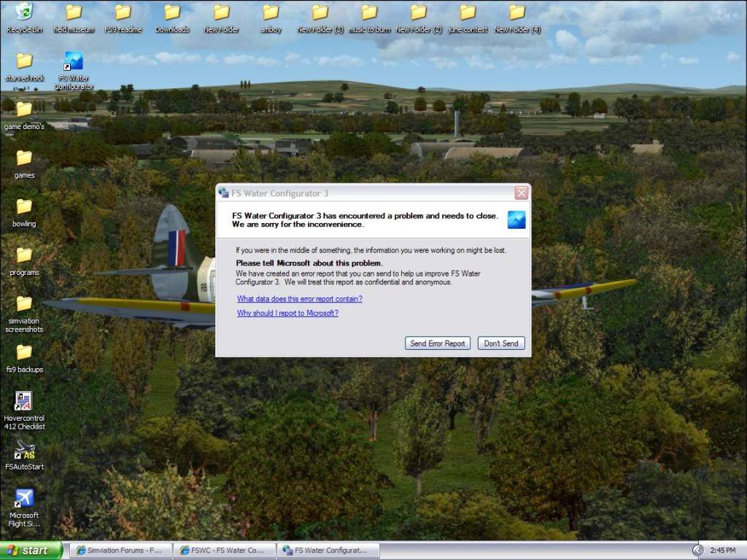This screenshot has height=560, width=747.
Task: Open 'What data does this error report contain?' link
Action: (x=300, y=298)
